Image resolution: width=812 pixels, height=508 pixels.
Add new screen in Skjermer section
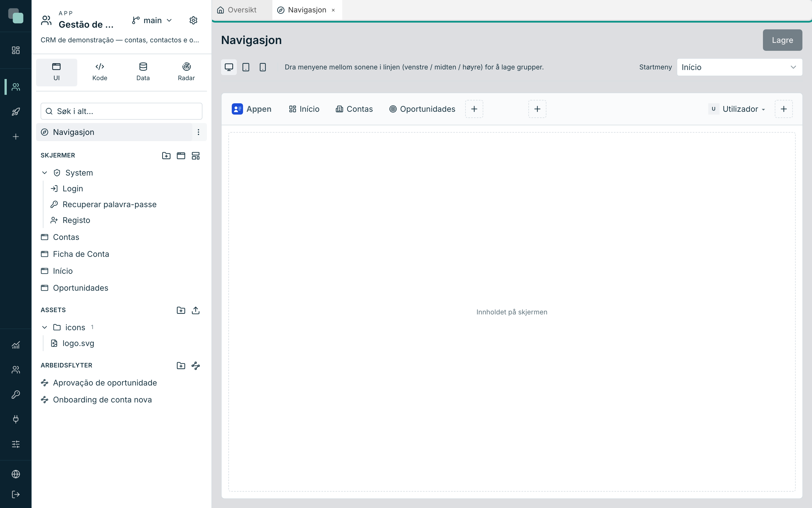pyautogui.click(x=181, y=156)
